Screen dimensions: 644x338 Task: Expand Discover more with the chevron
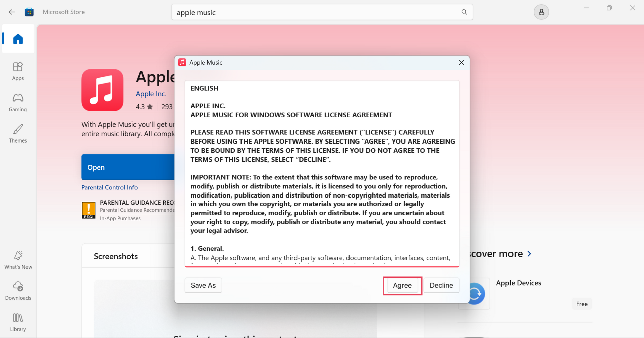(x=529, y=254)
